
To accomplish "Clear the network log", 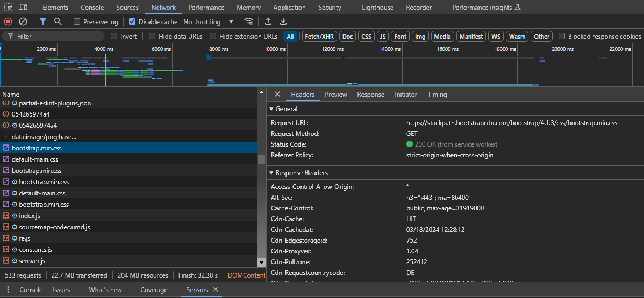I will click(23, 21).
